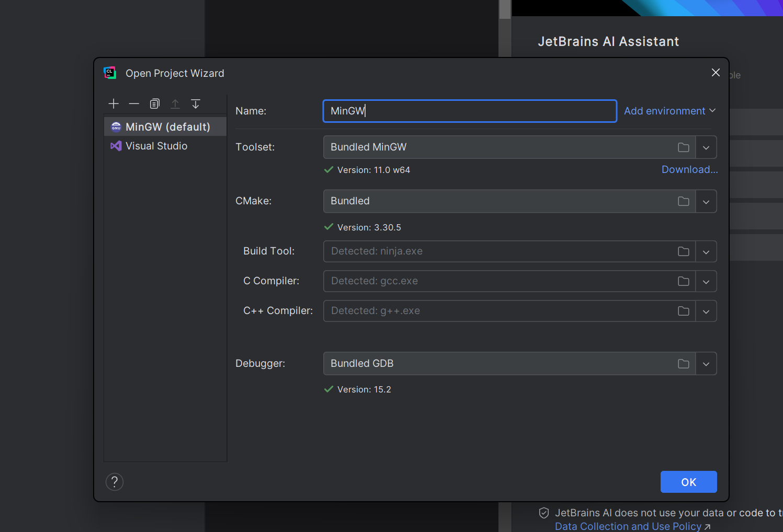The image size is (783, 532).
Task: Move toolchain down with arrow icon
Action: click(196, 103)
